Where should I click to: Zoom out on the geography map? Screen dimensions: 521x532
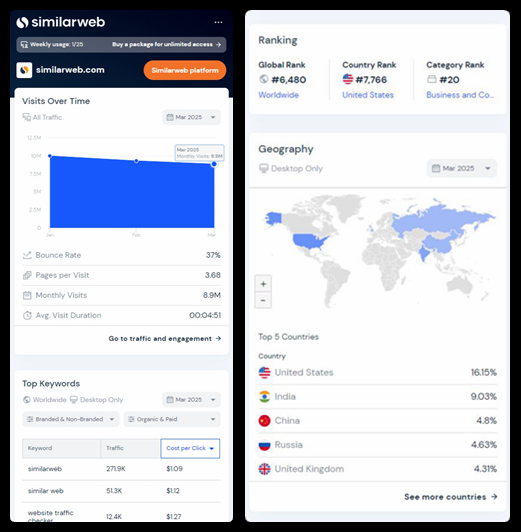(263, 300)
